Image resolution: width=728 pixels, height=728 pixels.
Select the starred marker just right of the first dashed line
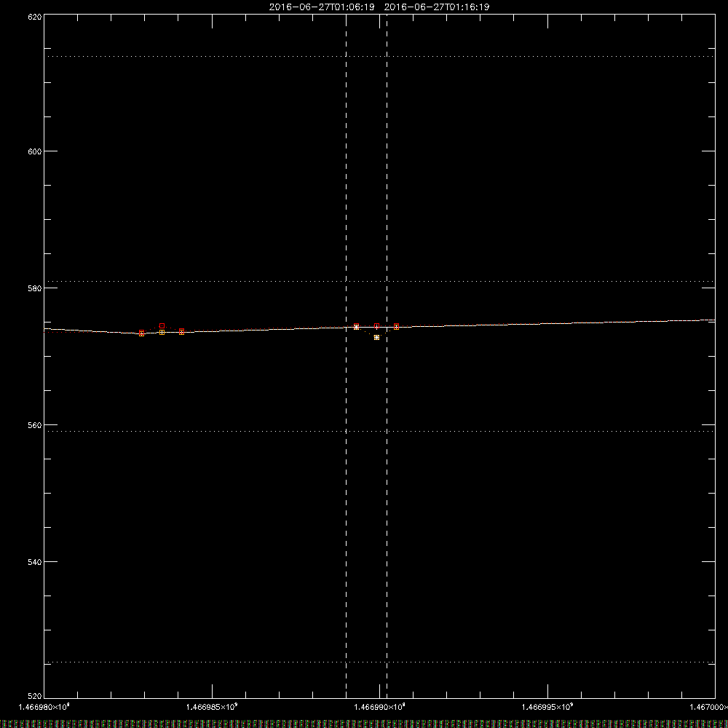click(356, 327)
